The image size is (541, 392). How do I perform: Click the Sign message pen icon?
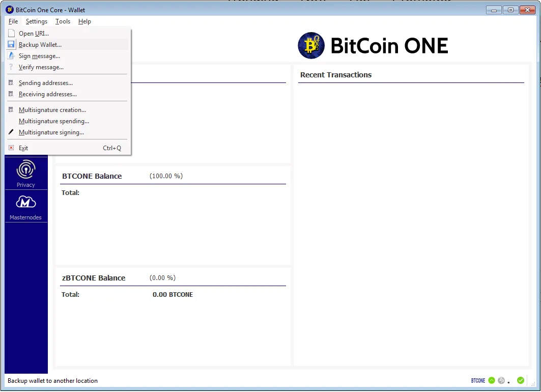pos(11,55)
